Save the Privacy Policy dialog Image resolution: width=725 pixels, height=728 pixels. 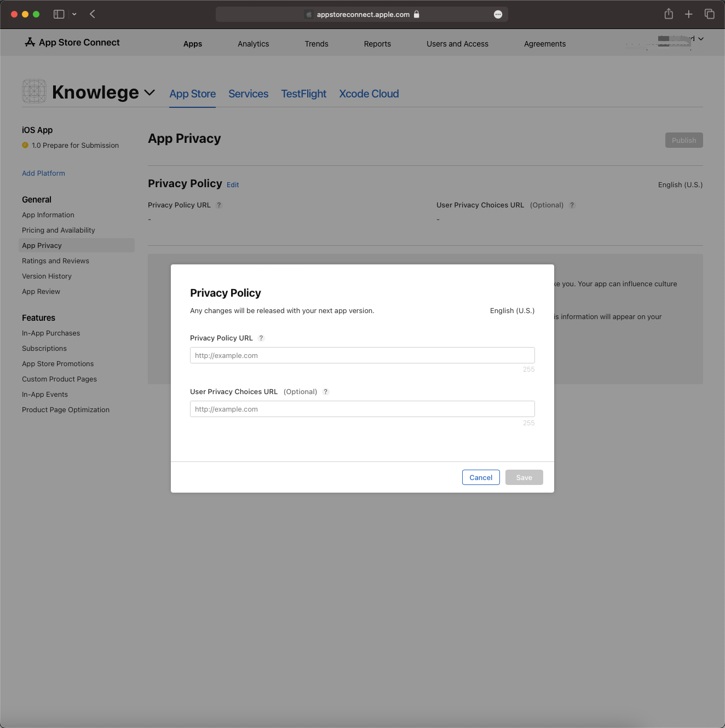pyautogui.click(x=524, y=477)
